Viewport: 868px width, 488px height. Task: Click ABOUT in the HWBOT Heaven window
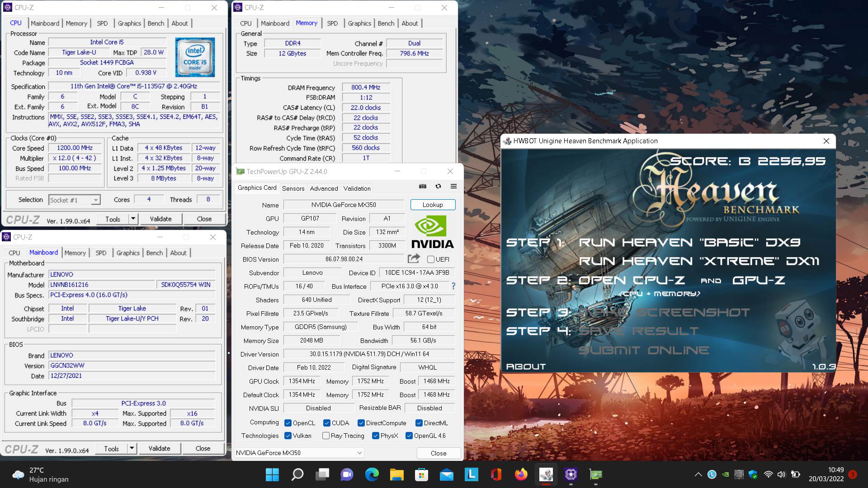[x=526, y=366]
